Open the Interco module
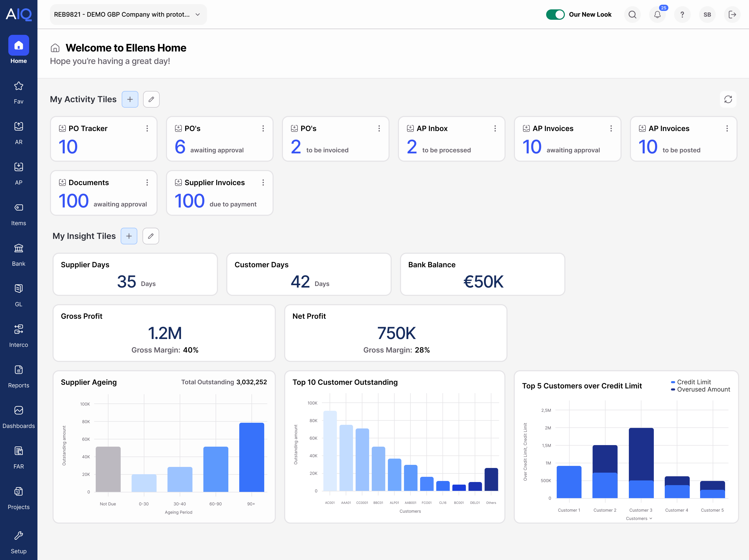The image size is (749, 560). click(19, 334)
